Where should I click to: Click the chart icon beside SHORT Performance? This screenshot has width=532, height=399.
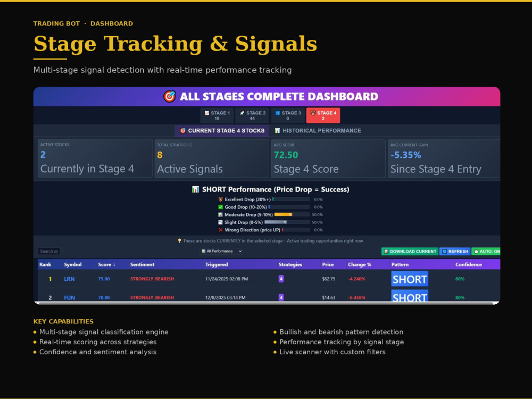(x=195, y=189)
